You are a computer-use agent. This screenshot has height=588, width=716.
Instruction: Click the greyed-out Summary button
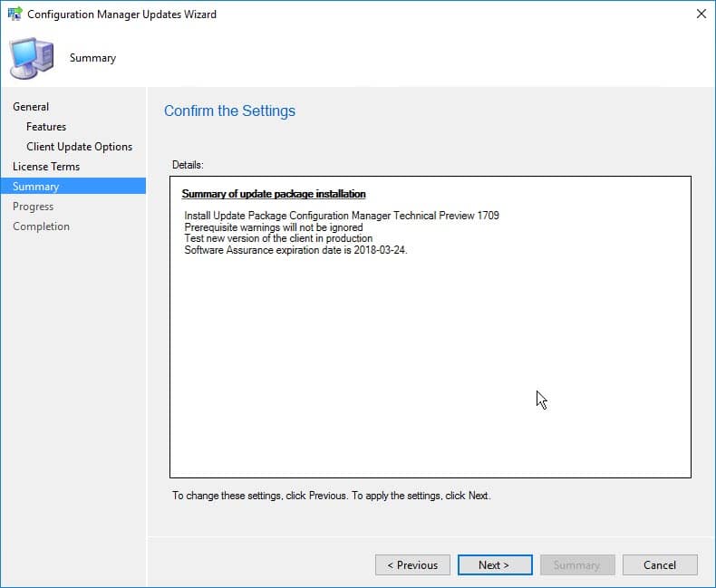577,564
